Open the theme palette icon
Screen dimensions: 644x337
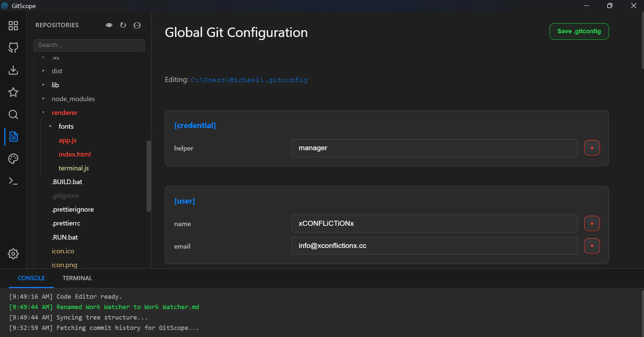coord(13,159)
